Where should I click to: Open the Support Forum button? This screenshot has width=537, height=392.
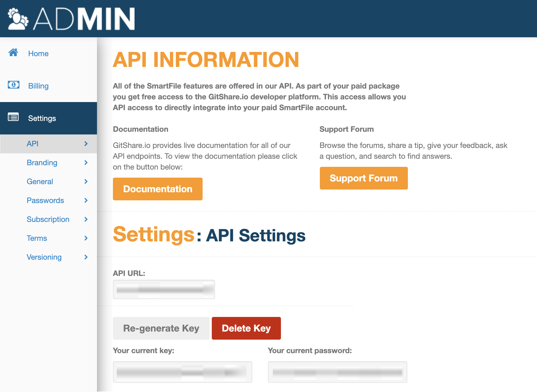tap(364, 178)
